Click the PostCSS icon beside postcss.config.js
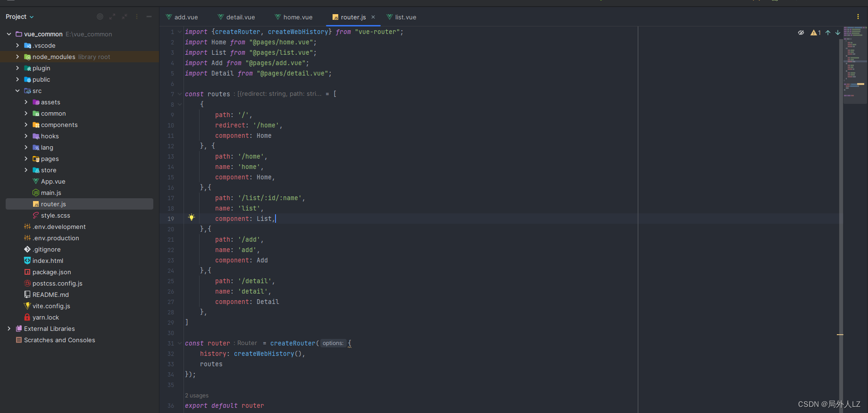868x413 pixels. pyautogui.click(x=27, y=283)
